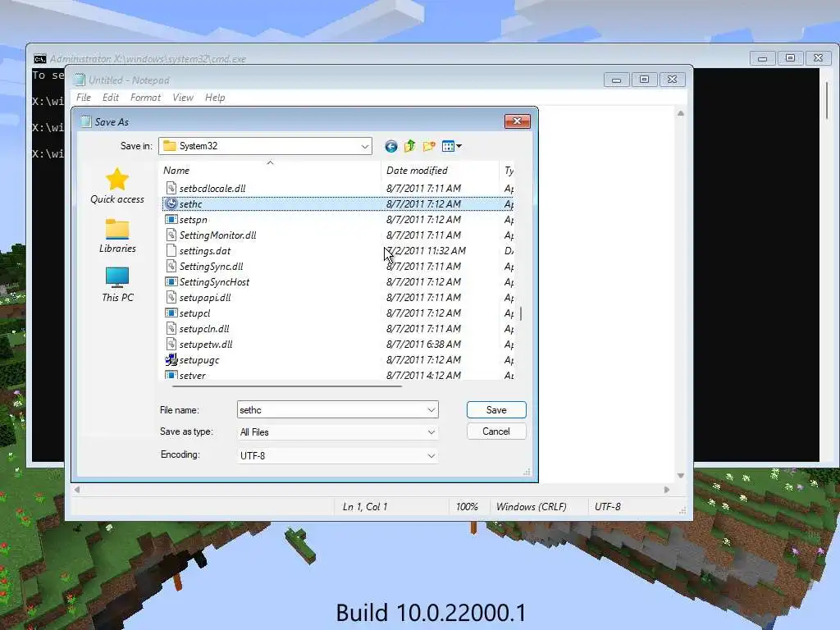The height and width of the screenshot is (630, 840).
Task: Open Libraries in sidebar
Action: click(117, 235)
